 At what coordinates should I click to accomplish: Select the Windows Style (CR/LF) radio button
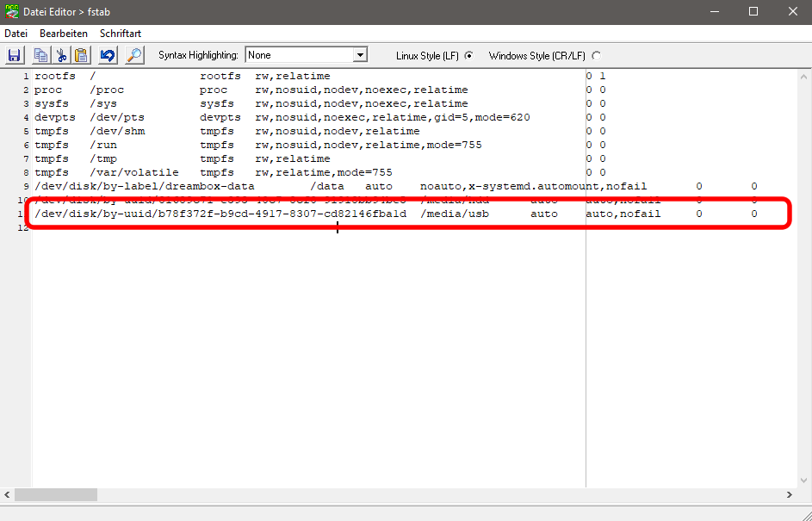(x=596, y=56)
